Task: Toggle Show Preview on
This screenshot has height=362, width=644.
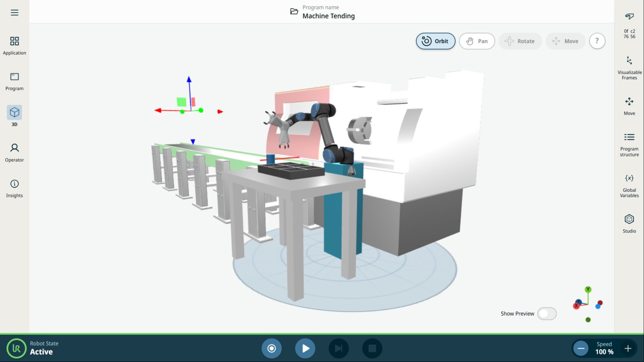Action: (x=547, y=313)
